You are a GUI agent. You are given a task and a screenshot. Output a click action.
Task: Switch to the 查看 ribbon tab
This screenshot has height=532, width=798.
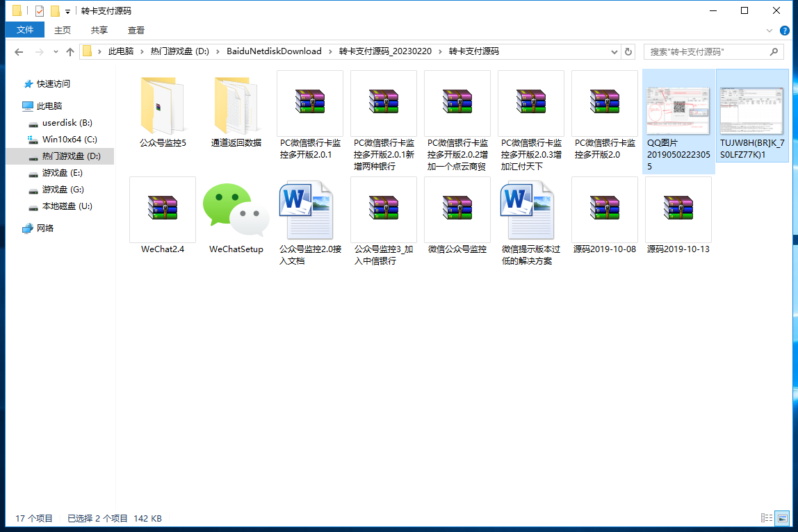pos(136,30)
